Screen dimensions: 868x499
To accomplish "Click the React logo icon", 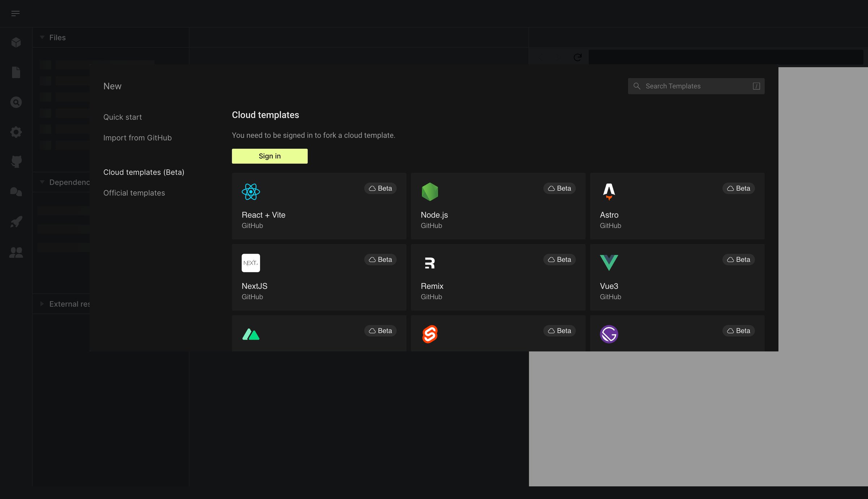I will tap(251, 192).
